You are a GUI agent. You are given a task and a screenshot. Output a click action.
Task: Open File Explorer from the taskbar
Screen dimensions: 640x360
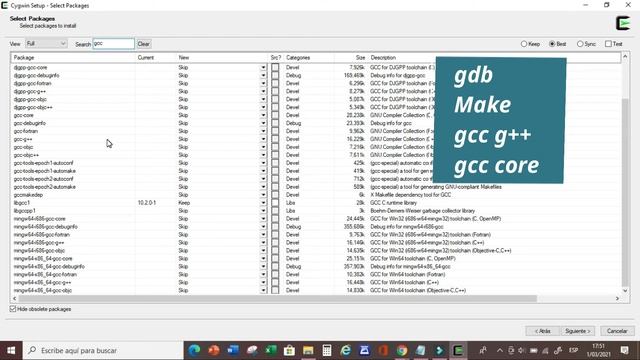[308, 350]
